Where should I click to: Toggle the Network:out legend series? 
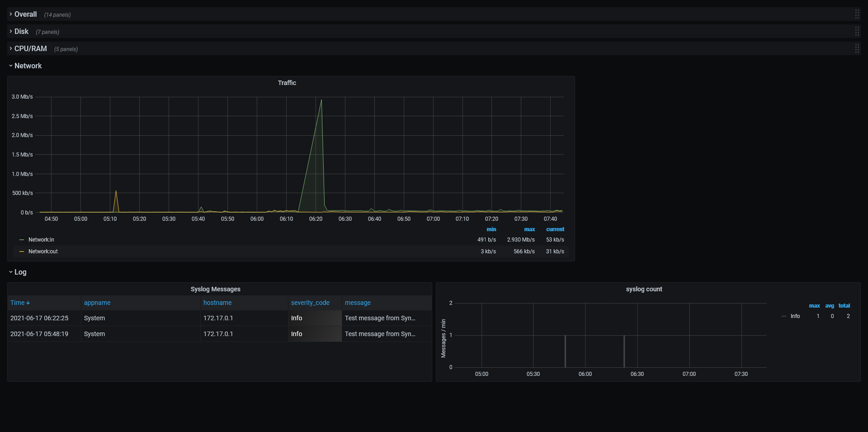43,252
